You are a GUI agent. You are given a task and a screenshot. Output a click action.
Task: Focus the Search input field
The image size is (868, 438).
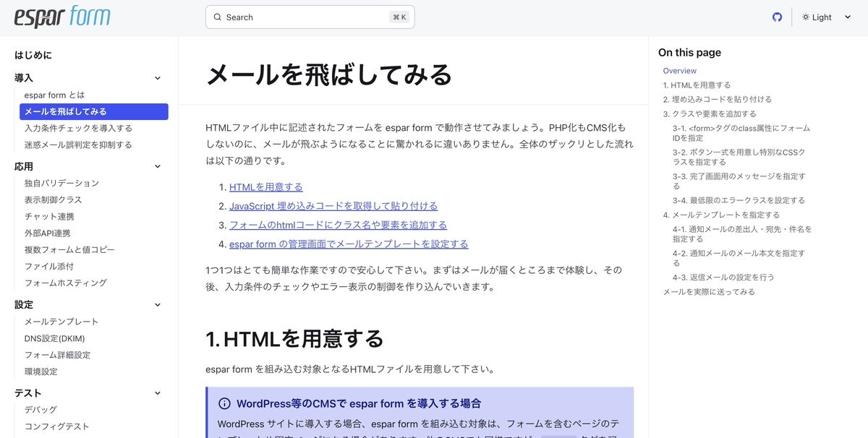click(310, 17)
